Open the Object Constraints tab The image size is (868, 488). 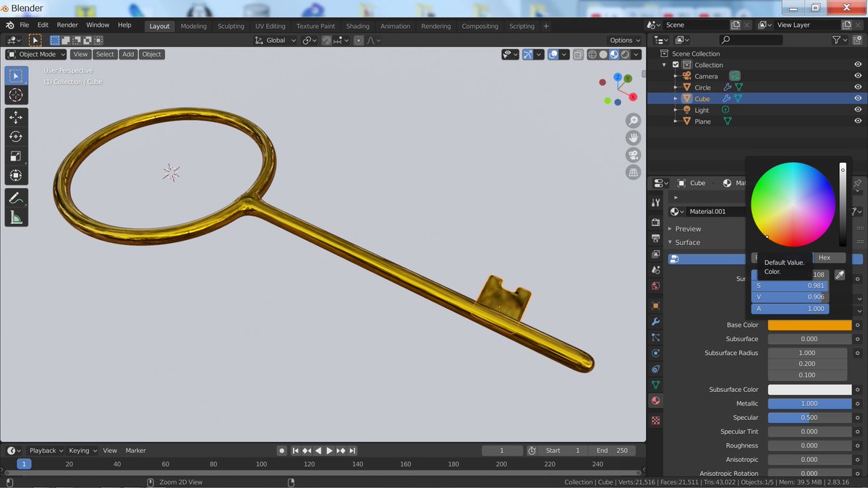[656, 369]
